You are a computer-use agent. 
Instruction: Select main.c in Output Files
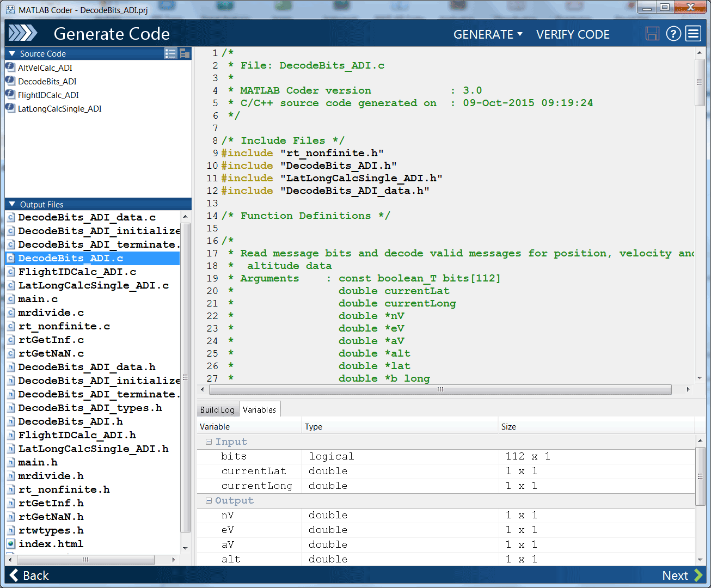pyautogui.click(x=38, y=299)
